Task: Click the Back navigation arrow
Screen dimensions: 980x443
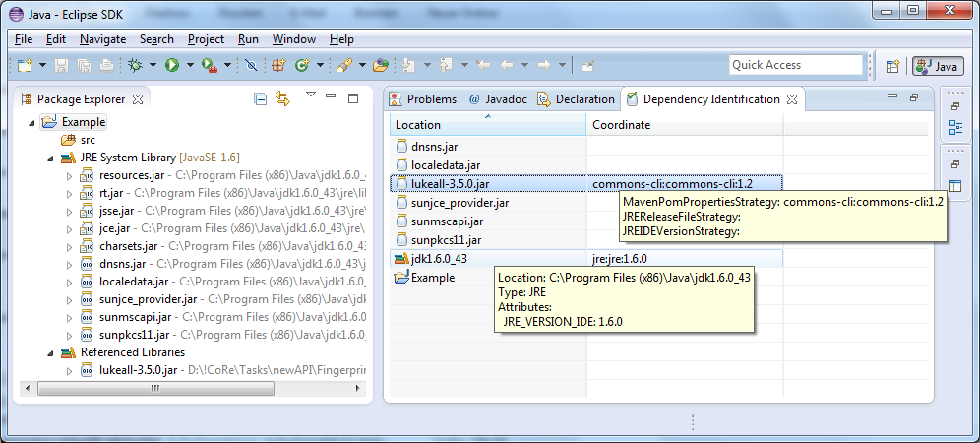Action: point(507,64)
